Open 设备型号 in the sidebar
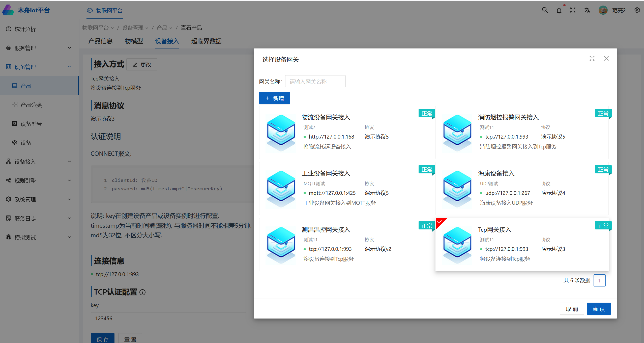The height and width of the screenshot is (343, 644). coord(39,124)
